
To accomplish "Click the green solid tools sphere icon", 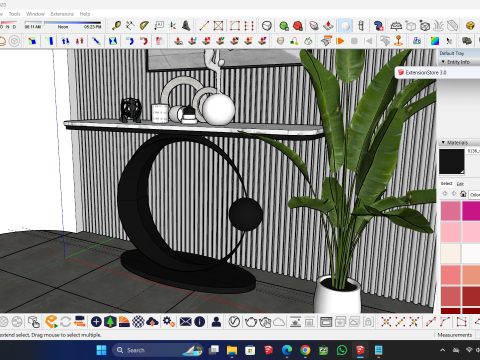I will tap(284, 26).
